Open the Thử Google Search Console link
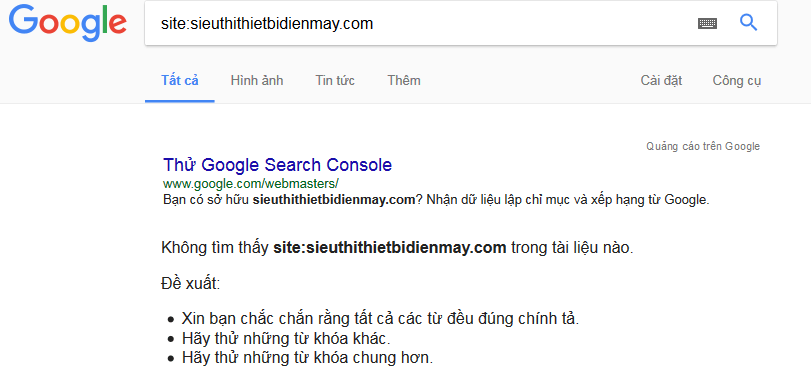This screenshot has width=811, height=379. tap(277, 165)
